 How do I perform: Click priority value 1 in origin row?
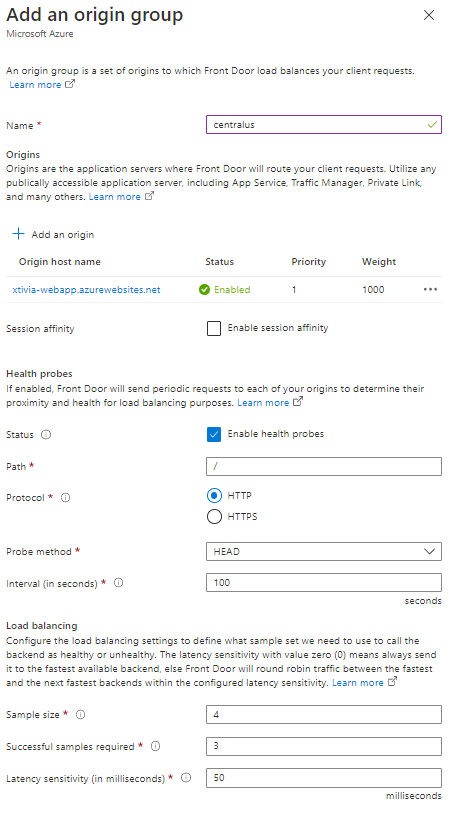pos(294,290)
